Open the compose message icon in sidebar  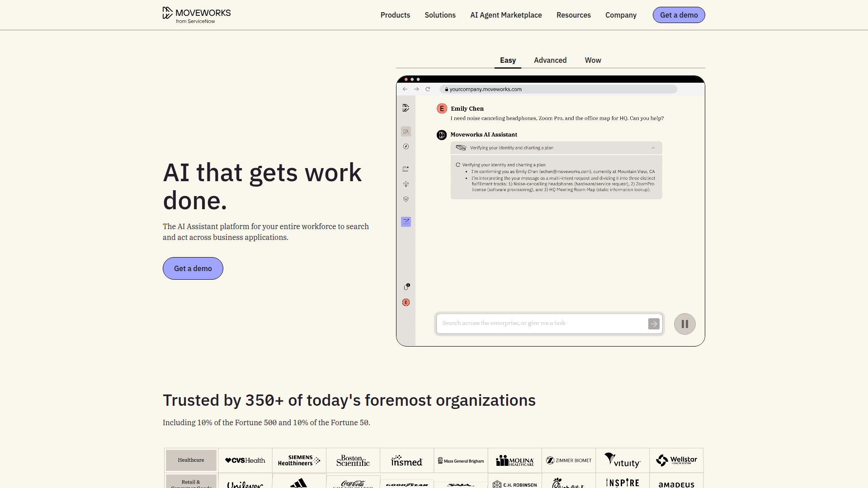point(406,222)
